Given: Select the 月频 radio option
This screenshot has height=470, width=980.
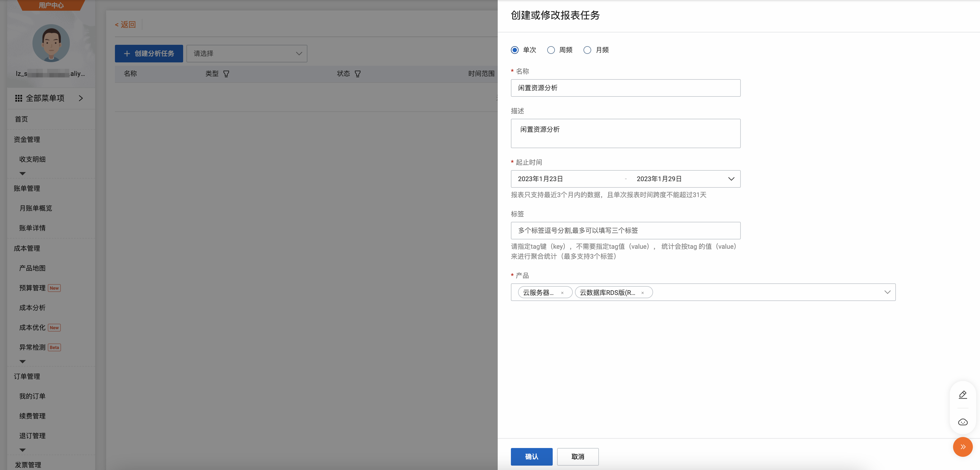Looking at the screenshot, I should pos(587,50).
